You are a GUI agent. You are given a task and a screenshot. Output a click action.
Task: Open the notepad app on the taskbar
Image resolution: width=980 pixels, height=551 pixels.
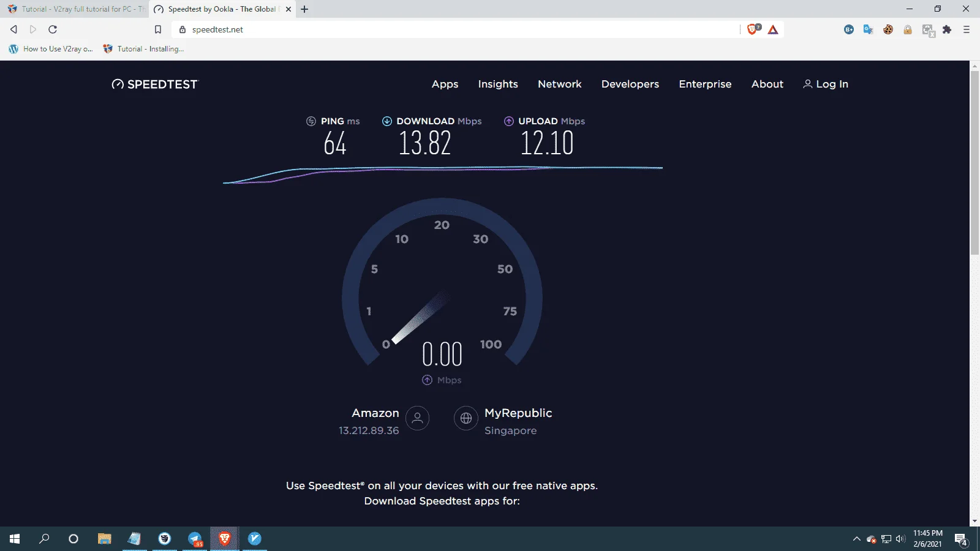135,539
